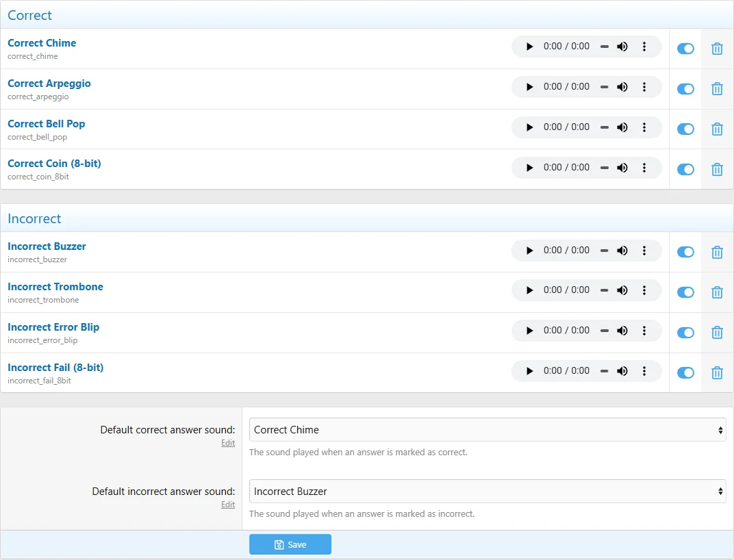Play the Correct Chime audio

(x=529, y=47)
